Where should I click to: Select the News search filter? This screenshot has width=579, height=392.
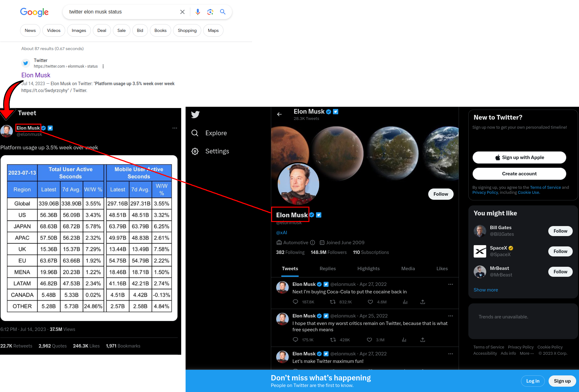30,30
